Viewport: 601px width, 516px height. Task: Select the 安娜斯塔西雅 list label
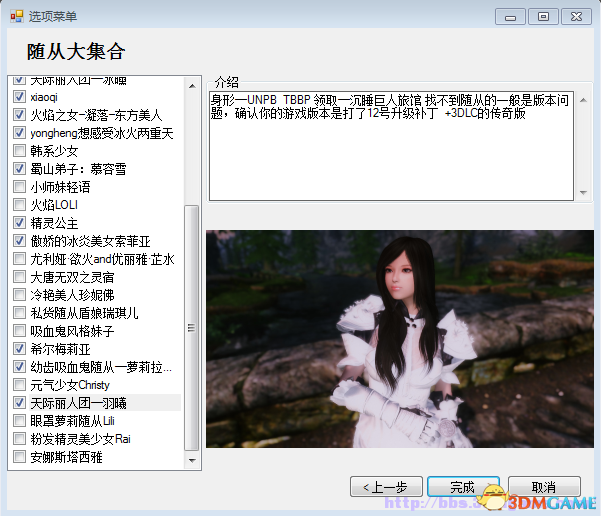(x=66, y=457)
